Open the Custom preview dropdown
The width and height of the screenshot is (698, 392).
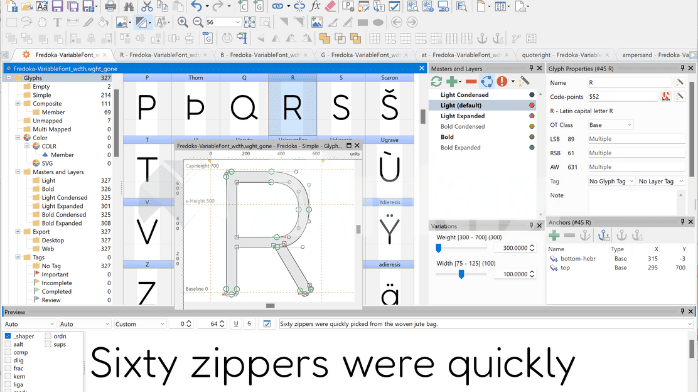point(140,324)
